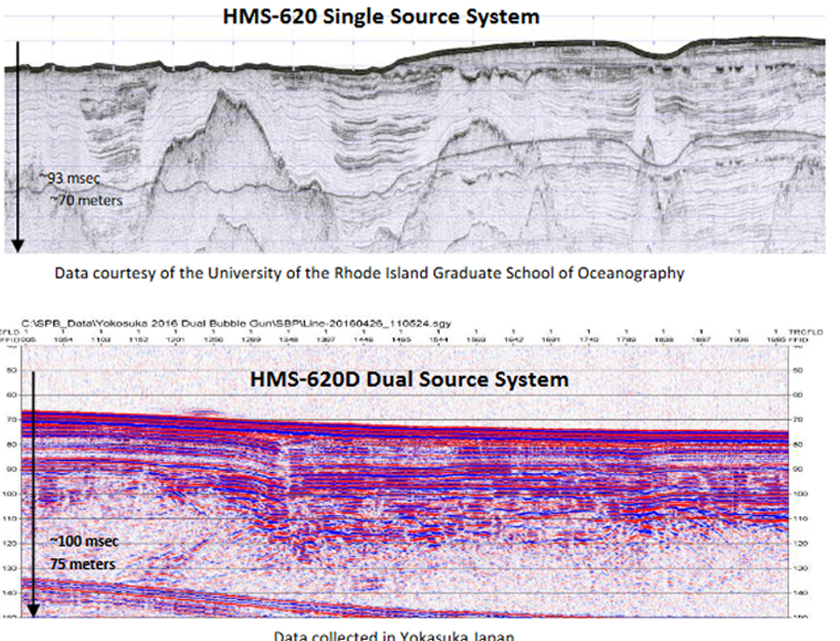Click the downward arrow on the upper profile
The image size is (840, 641).
point(18,145)
